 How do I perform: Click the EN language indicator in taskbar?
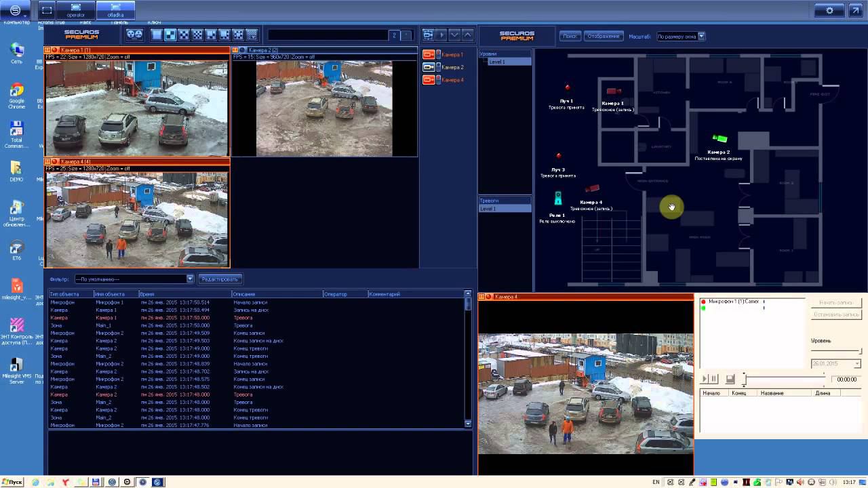coord(656,482)
